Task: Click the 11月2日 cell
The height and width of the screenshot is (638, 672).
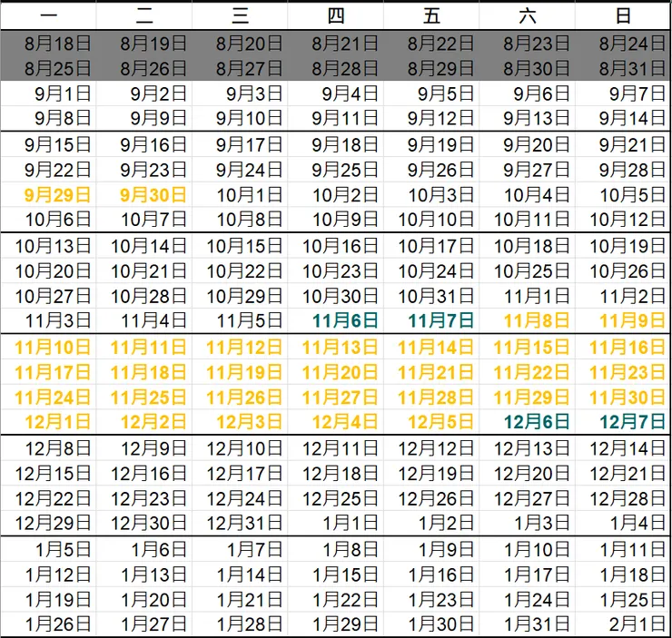Action: pyautogui.click(x=623, y=296)
